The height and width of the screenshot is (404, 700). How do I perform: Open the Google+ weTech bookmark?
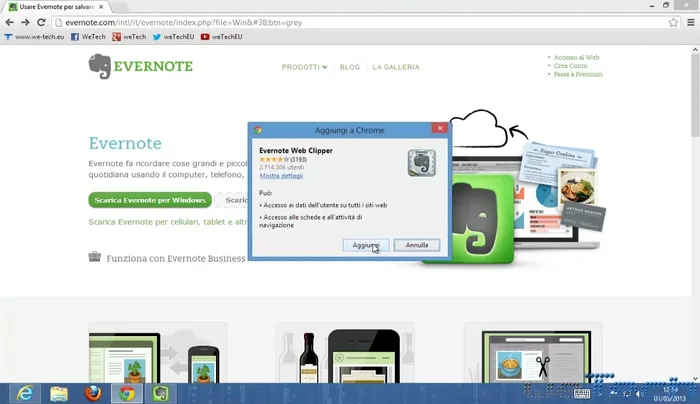(129, 37)
